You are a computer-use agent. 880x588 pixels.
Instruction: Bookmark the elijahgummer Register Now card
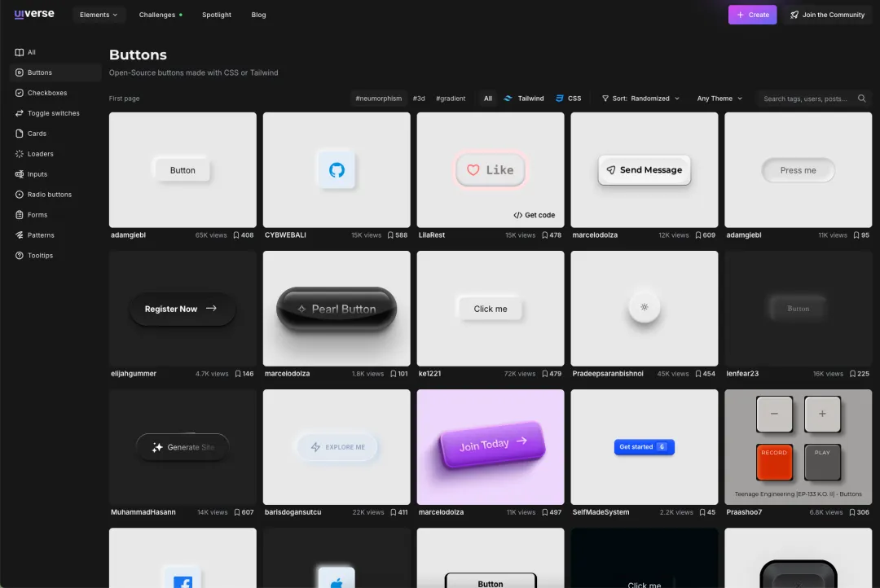click(x=238, y=374)
